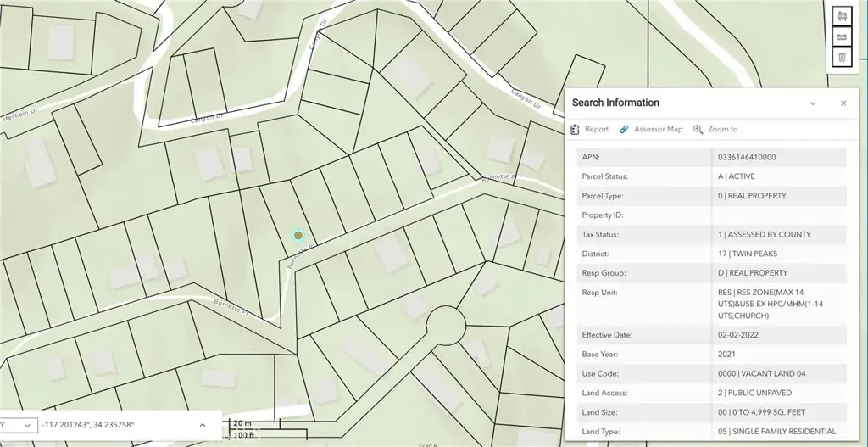Click the Search Information panel title

[x=615, y=103]
